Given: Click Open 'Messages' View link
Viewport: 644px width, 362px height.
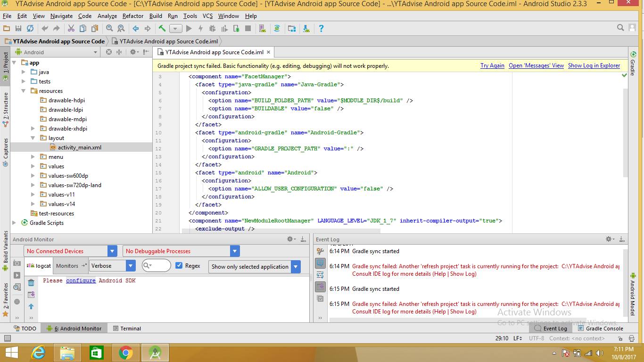Looking at the screenshot, I should click(536, 66).
